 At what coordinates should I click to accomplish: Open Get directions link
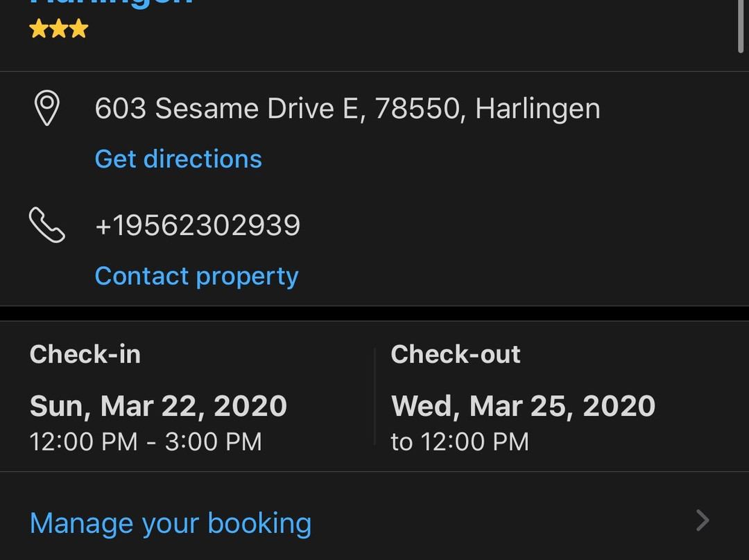tap(178, 159)
